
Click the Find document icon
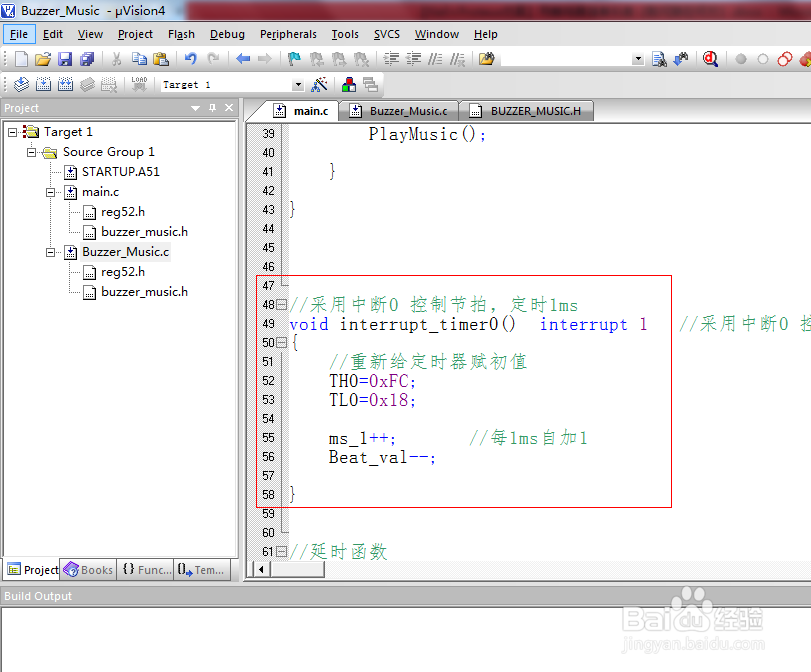pyautogui.click(x=659, y=59)
